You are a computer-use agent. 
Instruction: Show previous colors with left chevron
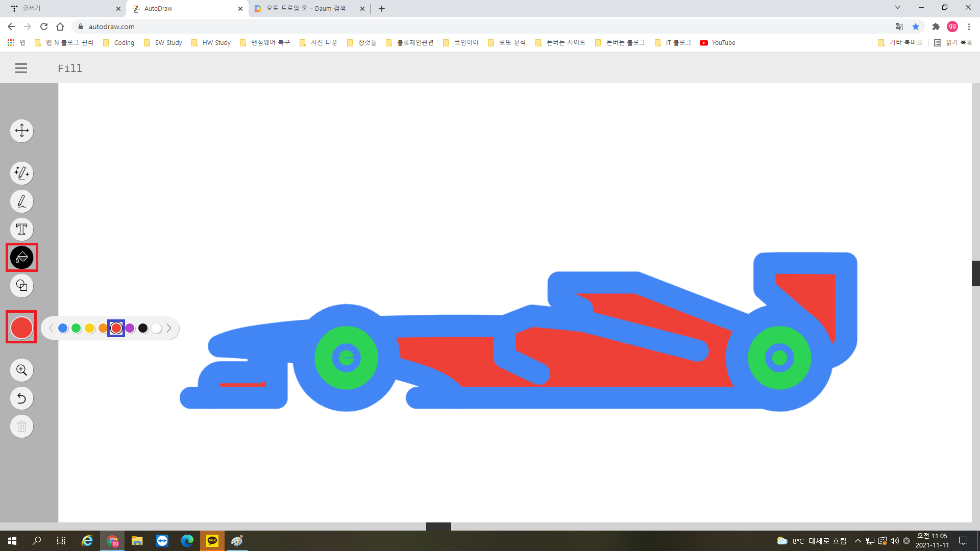(x=51, y=329)
